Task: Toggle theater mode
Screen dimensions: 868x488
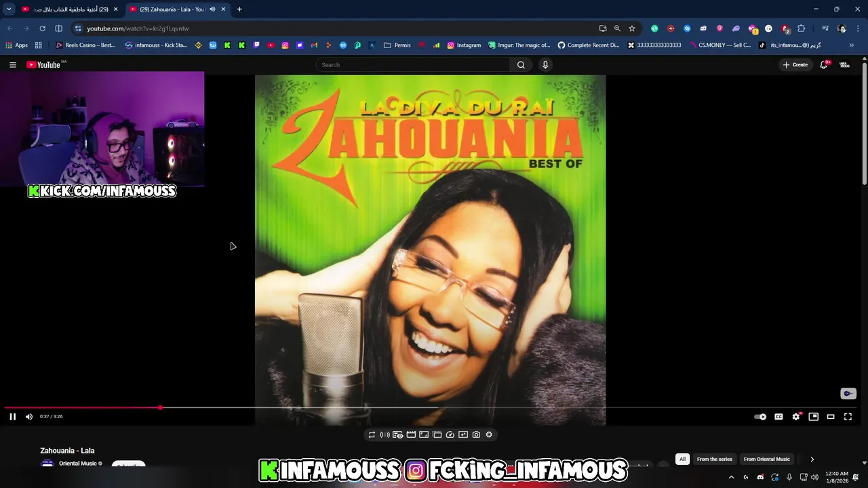Action: pyautogui.click(x=831, y=417)
